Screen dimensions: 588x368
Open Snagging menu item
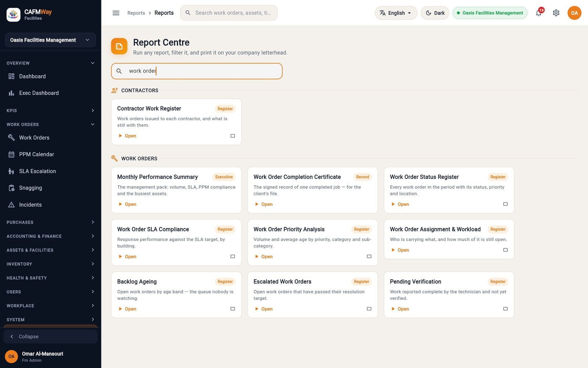[50, 188]
